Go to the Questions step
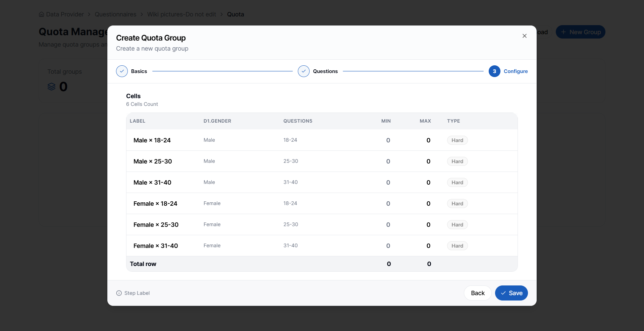 coord(325,71)
